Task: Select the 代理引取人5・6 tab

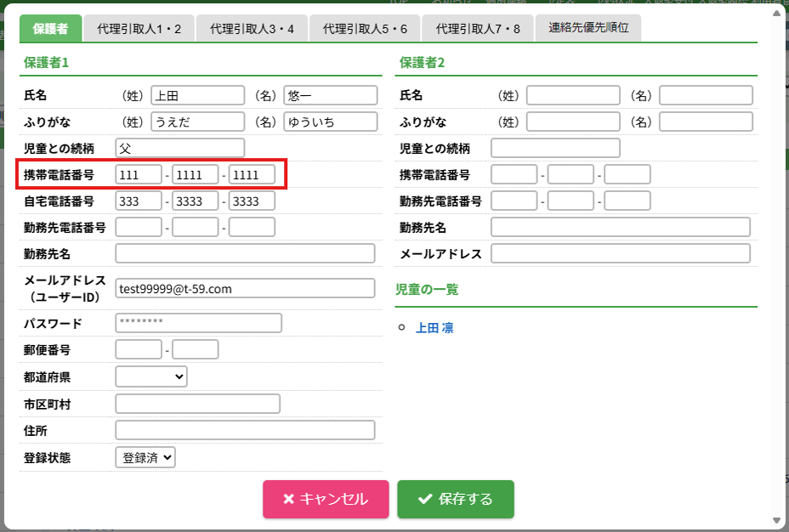Action: tap(365, 29)
